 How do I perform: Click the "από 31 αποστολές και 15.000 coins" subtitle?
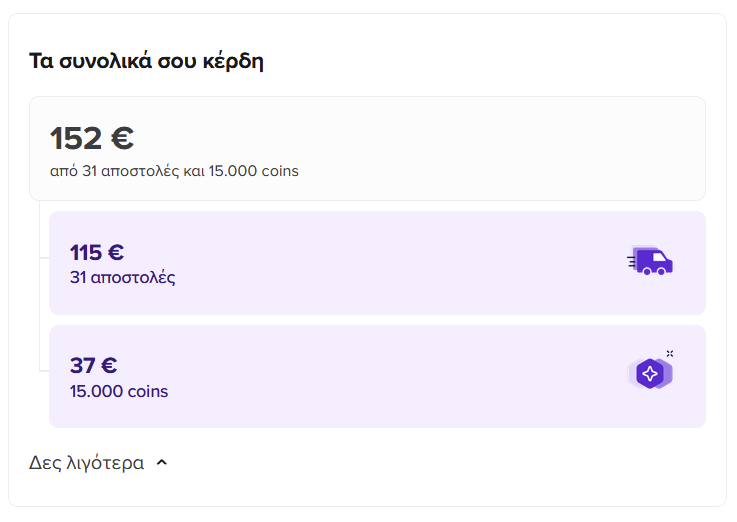point(174,171)
